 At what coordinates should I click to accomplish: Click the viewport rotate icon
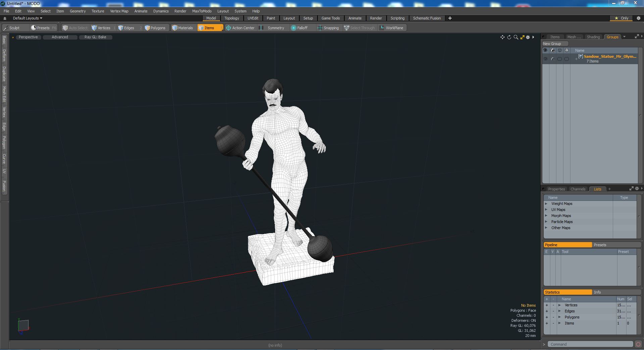[509, 37]
